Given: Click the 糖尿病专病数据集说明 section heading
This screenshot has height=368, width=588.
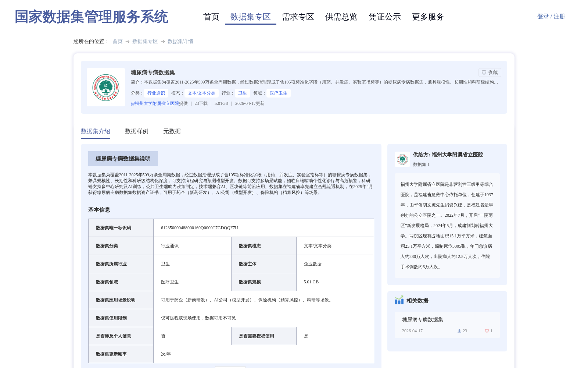Looking at the screenshot, I should (x=123, y=159).
